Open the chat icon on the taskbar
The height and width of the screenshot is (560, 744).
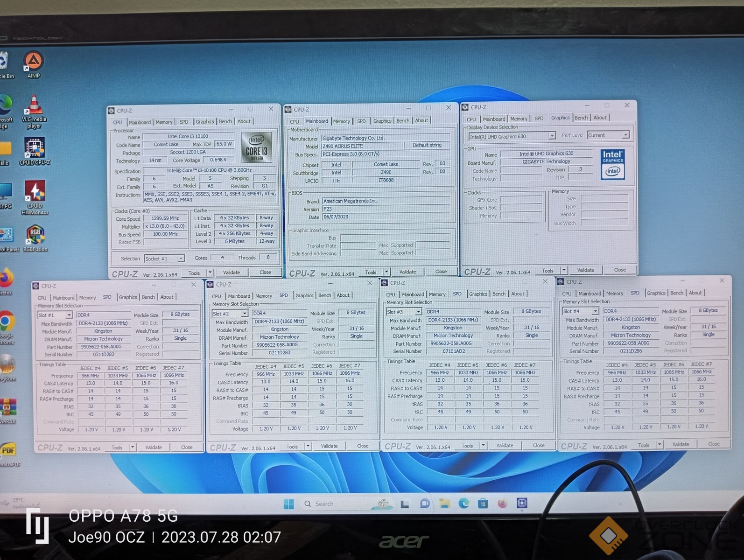tap(425, 504)
